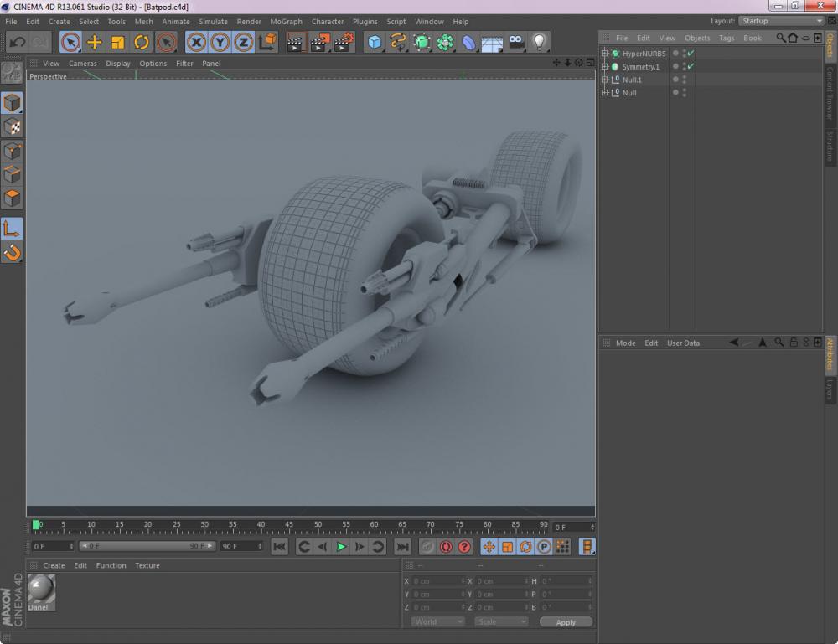Switch the coordinate system icon
The width and height of the screenshot is (838, 644).
point(267,42)
